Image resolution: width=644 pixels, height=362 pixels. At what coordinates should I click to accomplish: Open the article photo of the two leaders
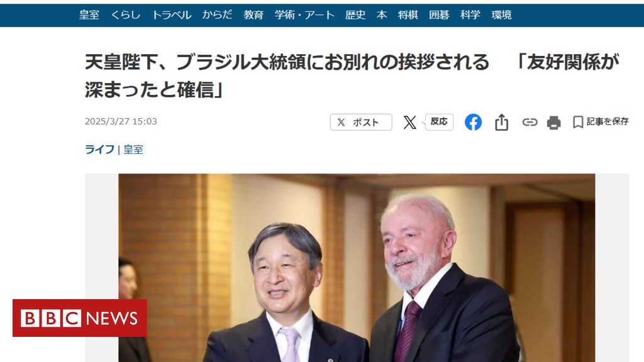point(357,268)
